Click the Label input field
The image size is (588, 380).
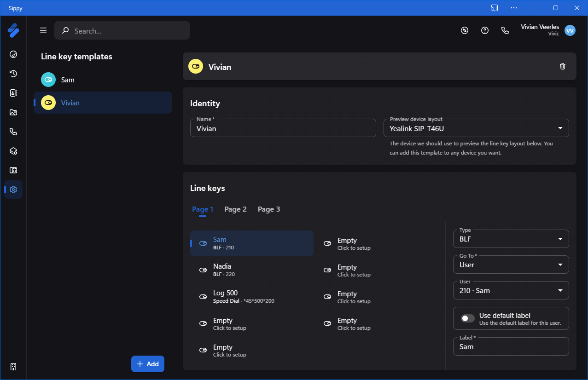tap(511, 347)
